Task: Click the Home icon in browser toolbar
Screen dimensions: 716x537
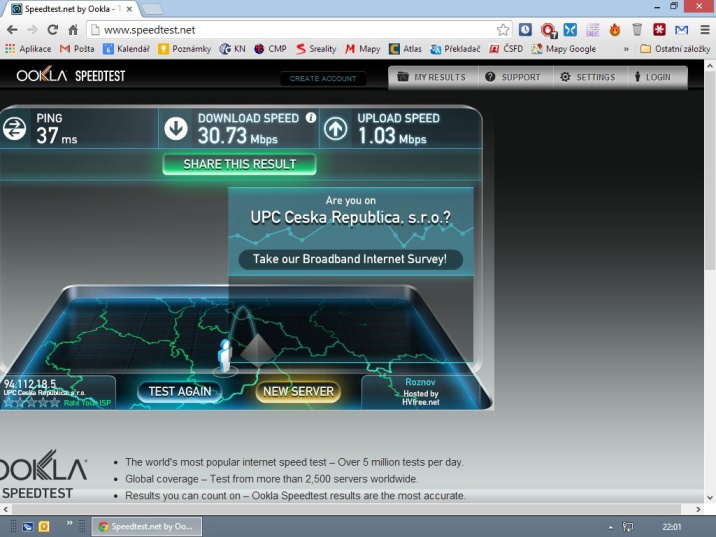Action: [x=73, y=30]
